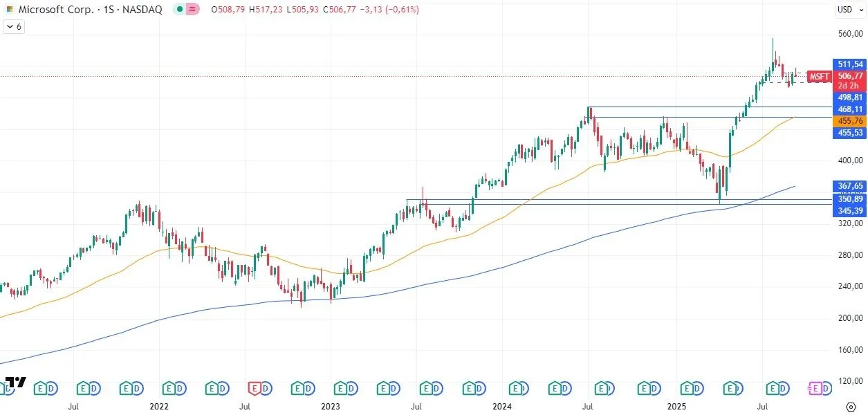Open chart settings with the gear icon
This screenshot has width=868, height=415.
(851, 407)
